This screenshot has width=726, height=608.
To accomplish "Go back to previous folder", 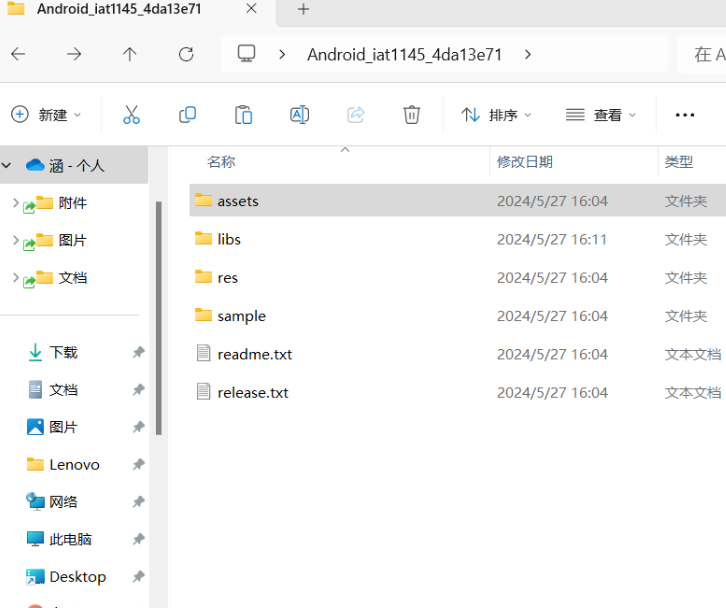I will pos(18,55).
